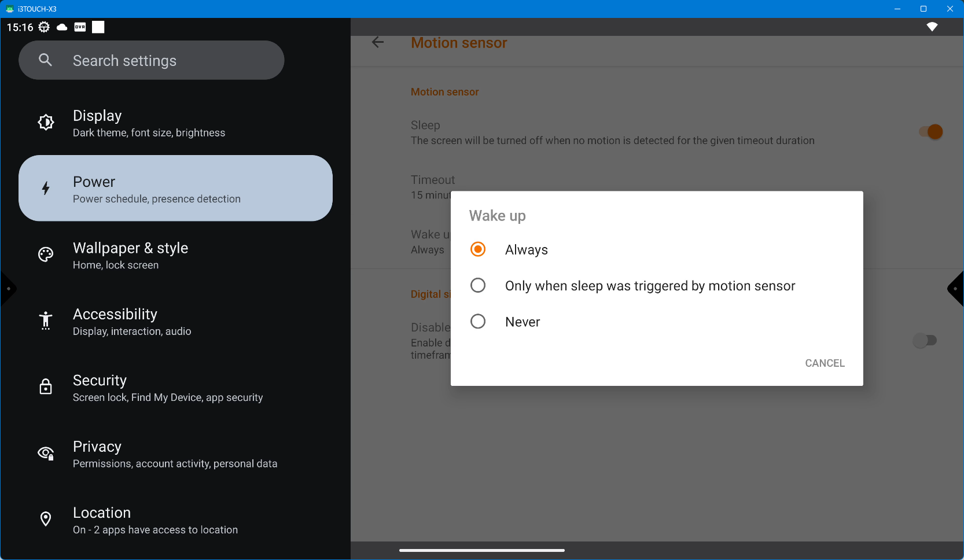Tap the bottom navigation gesture bar
Viewport: 964px width, 560px height.
coord(481,550)
